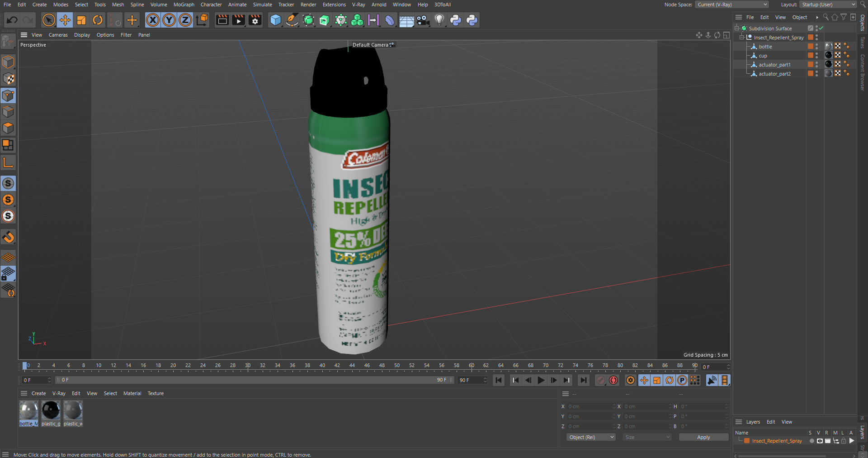The width and height of the screenshot is (868, 458).
Task: Select Make Editable tool in left sidebar
Action: (x=8, y=42)
